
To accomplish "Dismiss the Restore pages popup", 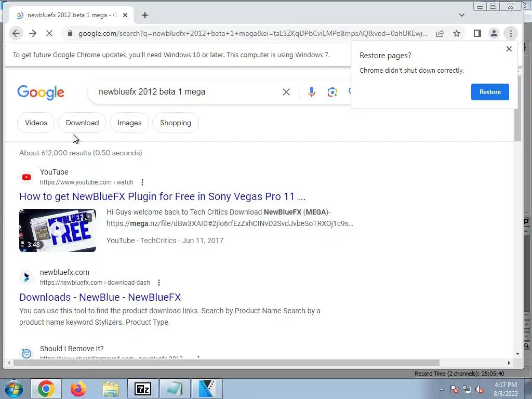I will pos(509,49).
